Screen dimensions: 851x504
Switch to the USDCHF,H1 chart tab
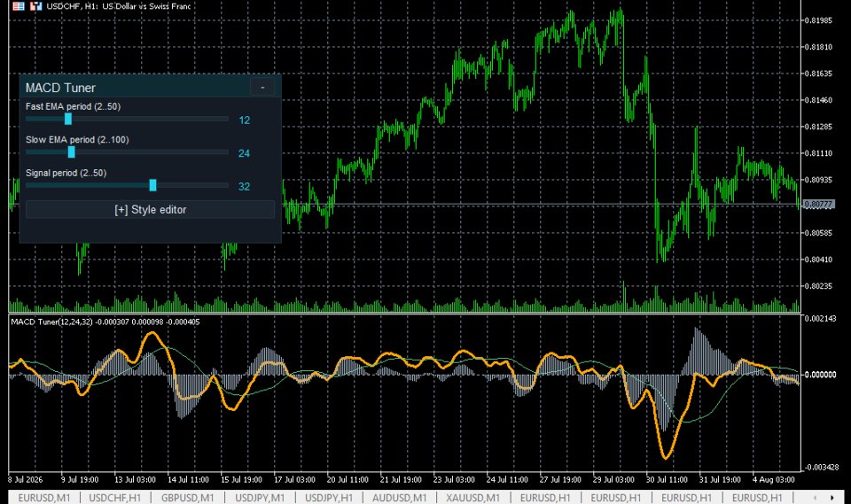pyautogui.click(x=115, y=498)
